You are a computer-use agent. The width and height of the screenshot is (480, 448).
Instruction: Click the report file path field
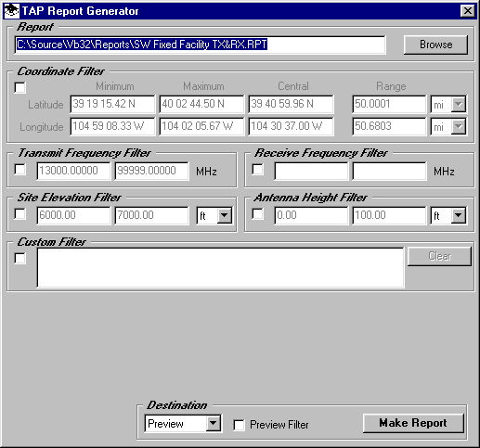200,45
